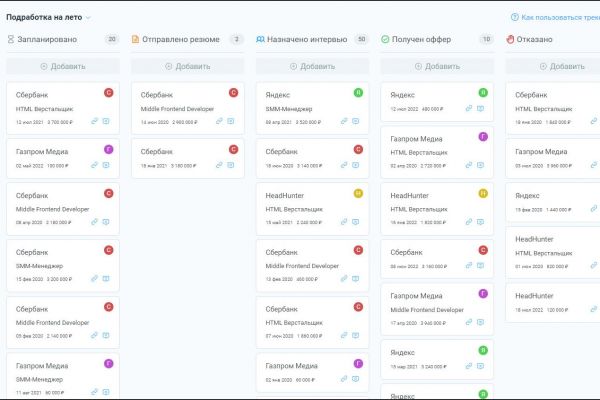Viewport: 600px width, 400px height.
Task: Open comment icon on Назначено интервью HeadHunter card
Action: coord(355,222)
